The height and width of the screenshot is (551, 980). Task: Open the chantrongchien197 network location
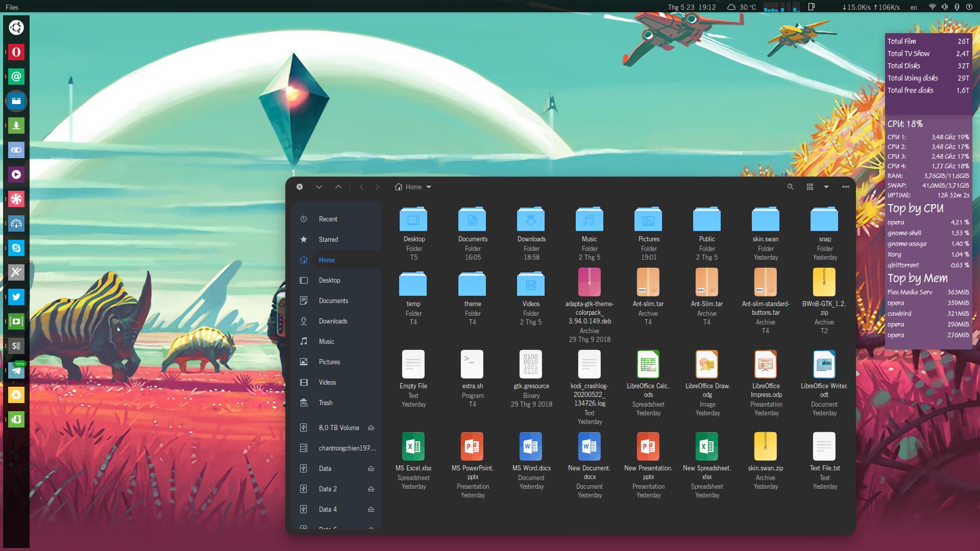coord(337,448)
